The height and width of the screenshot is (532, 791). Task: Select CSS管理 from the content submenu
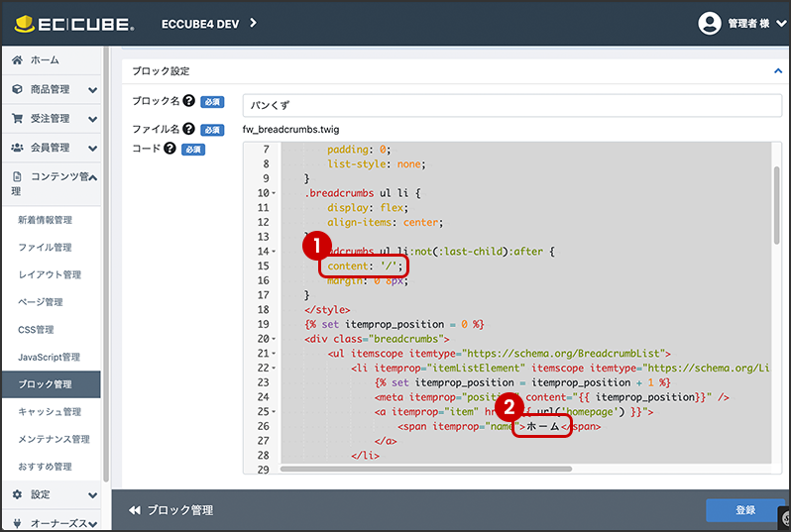tap(36, 330)
